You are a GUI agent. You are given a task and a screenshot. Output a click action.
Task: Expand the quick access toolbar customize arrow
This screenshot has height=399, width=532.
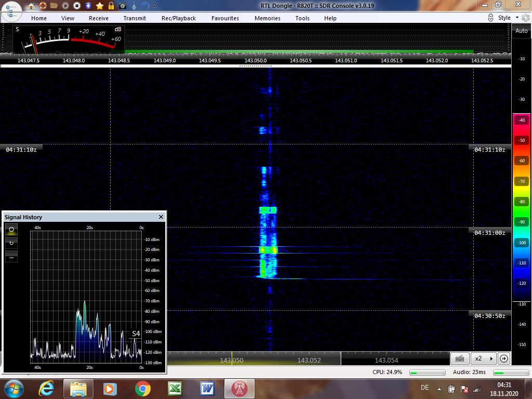[x=155, y=6]
